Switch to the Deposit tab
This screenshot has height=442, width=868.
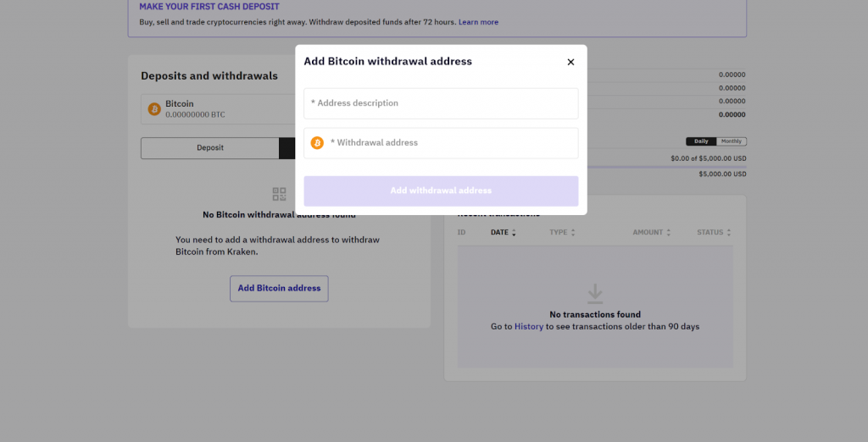pos(210,147)
